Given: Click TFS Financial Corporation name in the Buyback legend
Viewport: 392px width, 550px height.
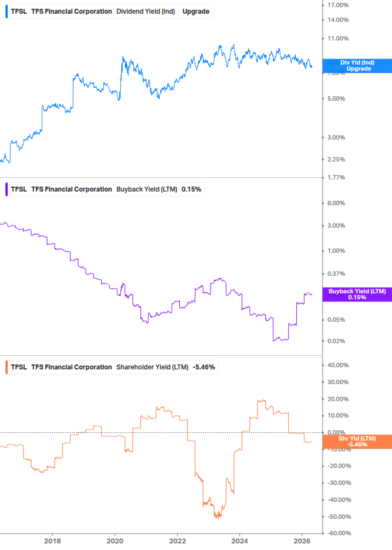Looking at the screenshot, I should tap(72, 189).
